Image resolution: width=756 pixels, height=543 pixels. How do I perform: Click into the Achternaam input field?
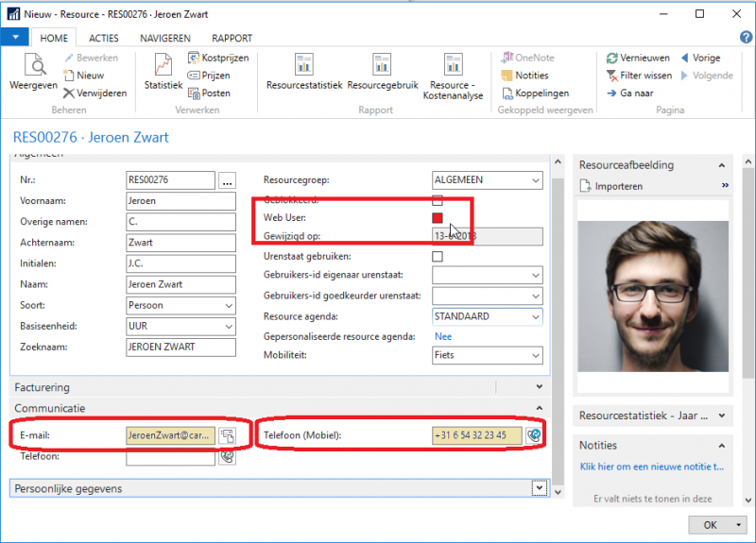[180, 243]
